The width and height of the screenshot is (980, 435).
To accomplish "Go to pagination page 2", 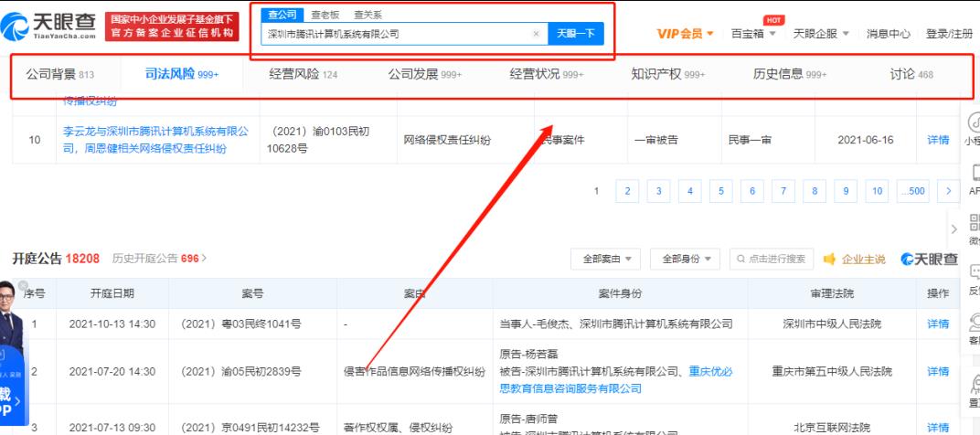I will (627, 191).
